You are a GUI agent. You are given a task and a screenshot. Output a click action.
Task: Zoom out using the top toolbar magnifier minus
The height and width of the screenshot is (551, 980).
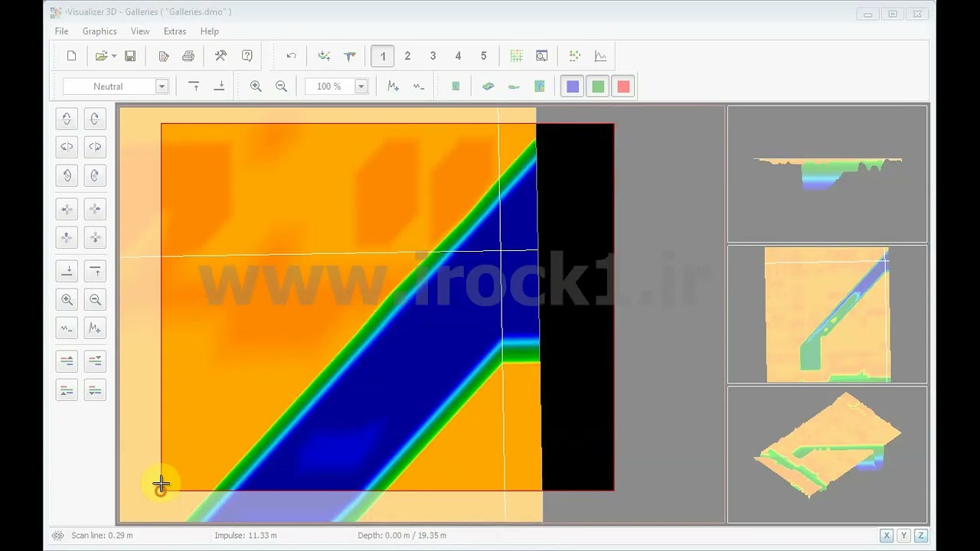[281, 86]
